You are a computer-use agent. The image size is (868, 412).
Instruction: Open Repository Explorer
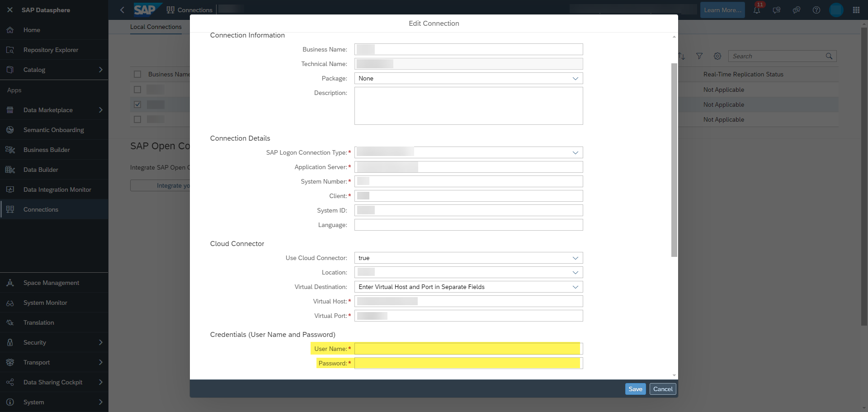54,50
